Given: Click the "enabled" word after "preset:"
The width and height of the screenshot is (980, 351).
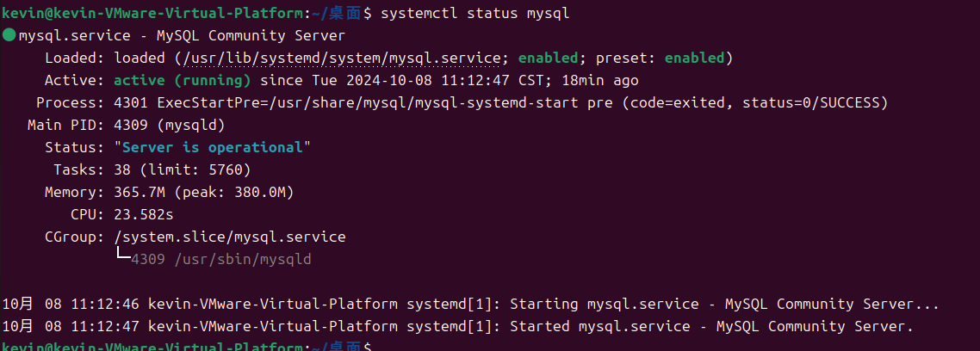Looking at the screenshot, I should click(693, 58).
